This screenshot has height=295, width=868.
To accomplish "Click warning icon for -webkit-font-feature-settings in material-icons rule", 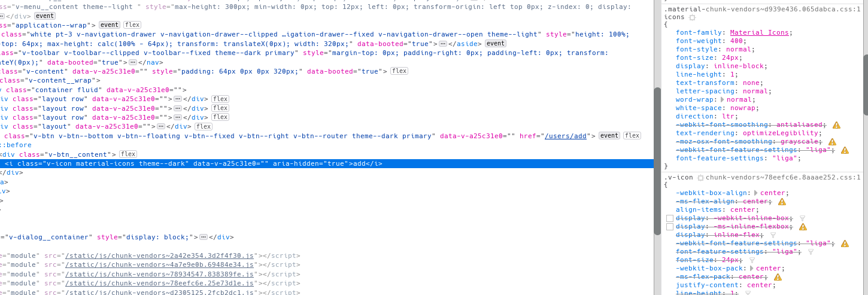I will (845, 150).
